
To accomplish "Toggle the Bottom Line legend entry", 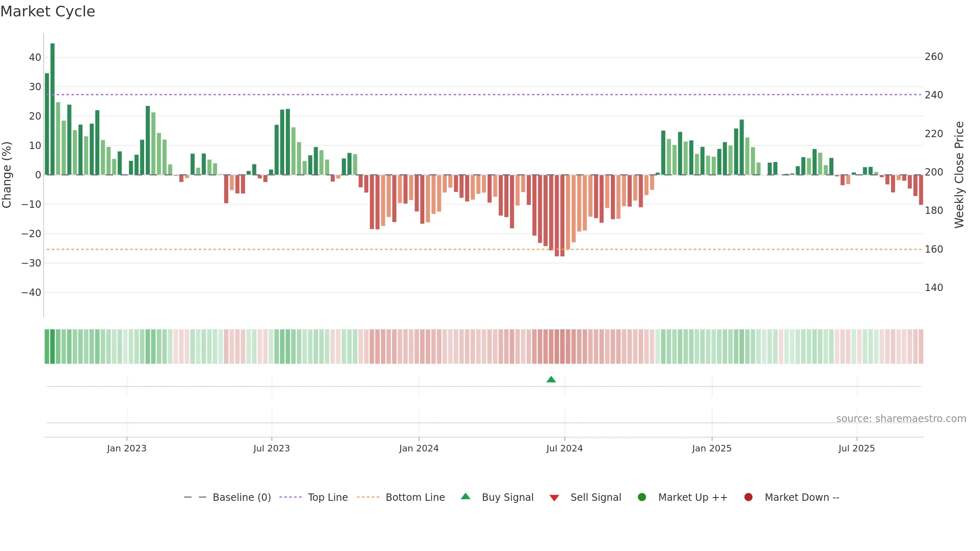I will click(401, 497).
